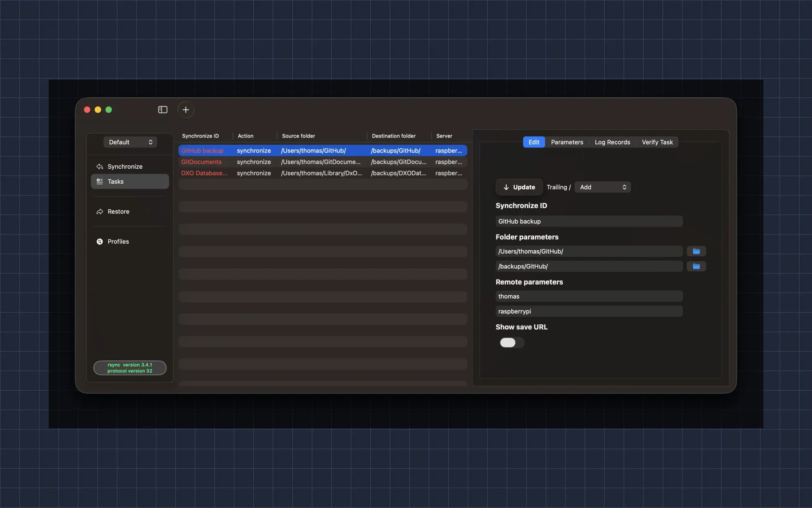Image resolution: width=812 pixels, height=508 pixels.
Task: Click the rsync version 3.4.1 badge
Action: pos(130,368)
